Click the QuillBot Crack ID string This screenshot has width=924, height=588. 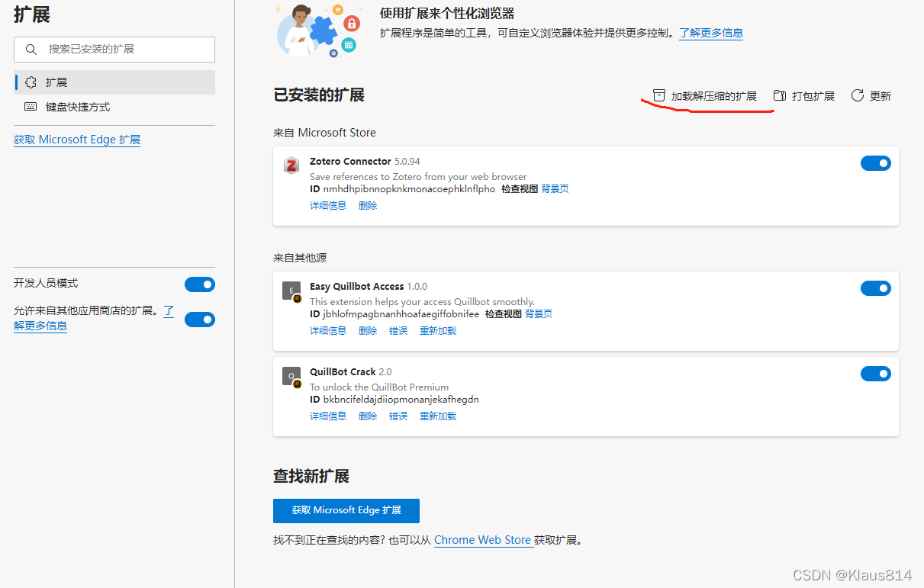pos(401,400)
